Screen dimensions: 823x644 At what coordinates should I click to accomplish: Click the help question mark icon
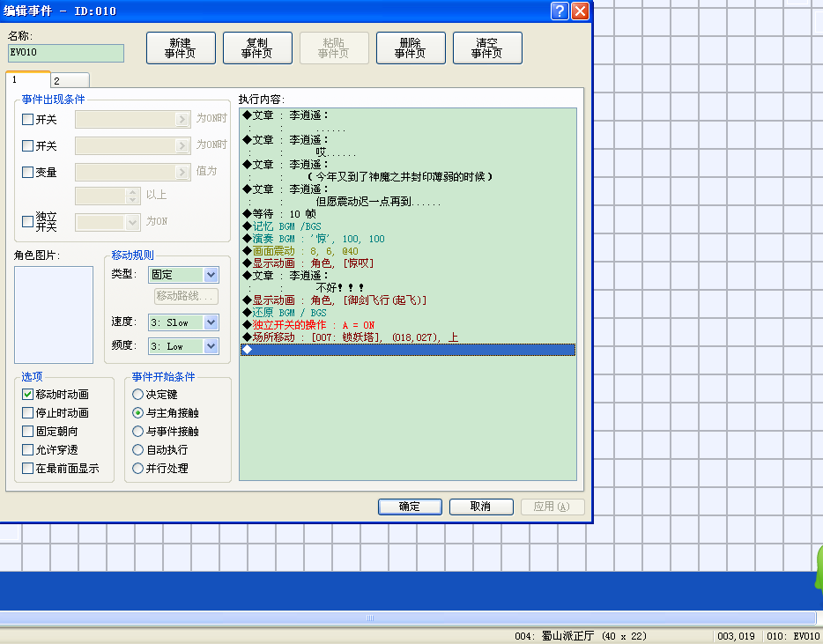point(560,11)
